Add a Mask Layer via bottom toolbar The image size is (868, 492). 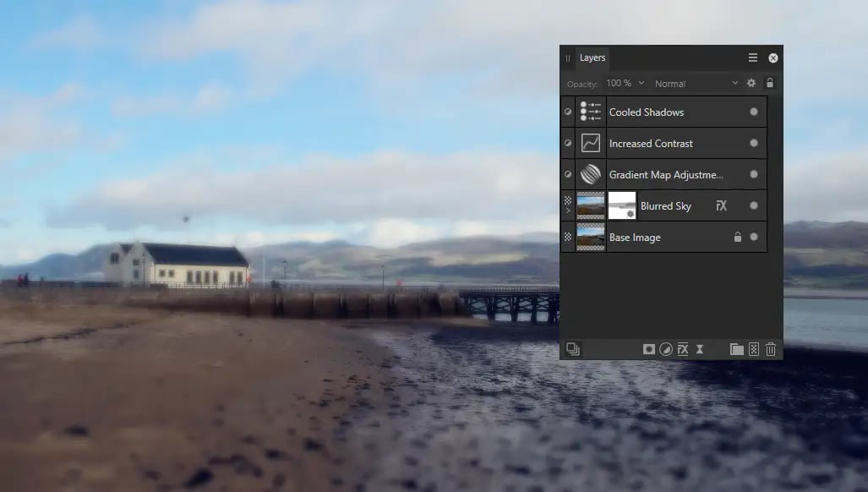click(x=649, y=349)
